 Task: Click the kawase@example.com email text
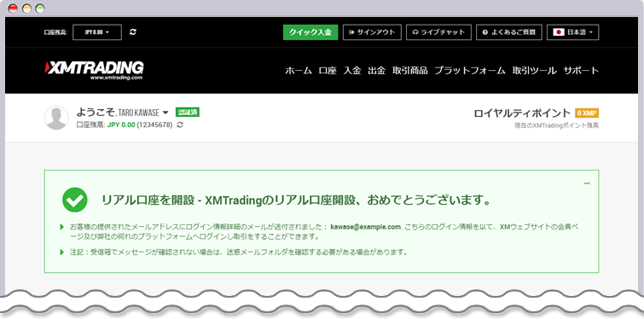click(x=365, y=227)
